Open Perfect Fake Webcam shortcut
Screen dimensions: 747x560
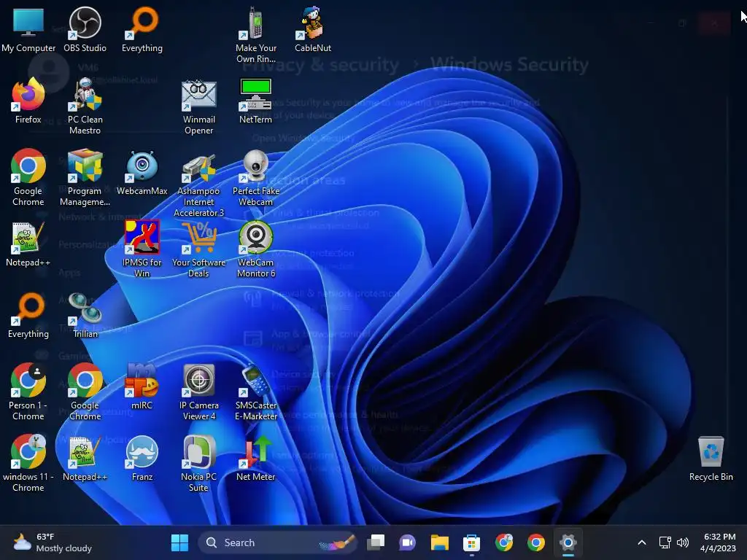pyautogui.click(x=256, y=178)
